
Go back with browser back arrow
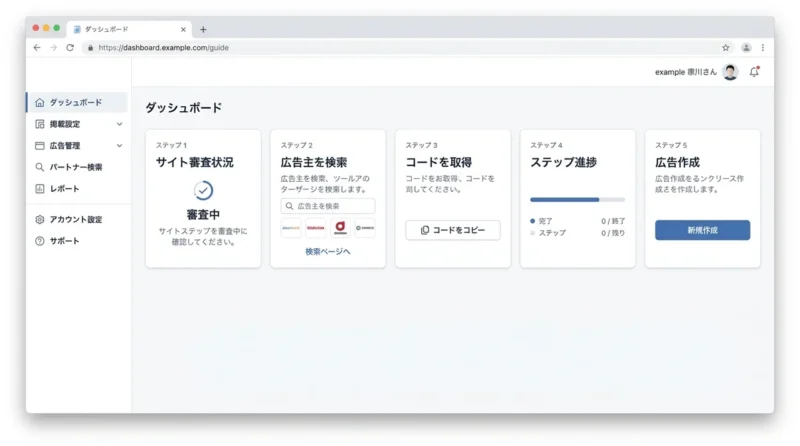(37, 47)
